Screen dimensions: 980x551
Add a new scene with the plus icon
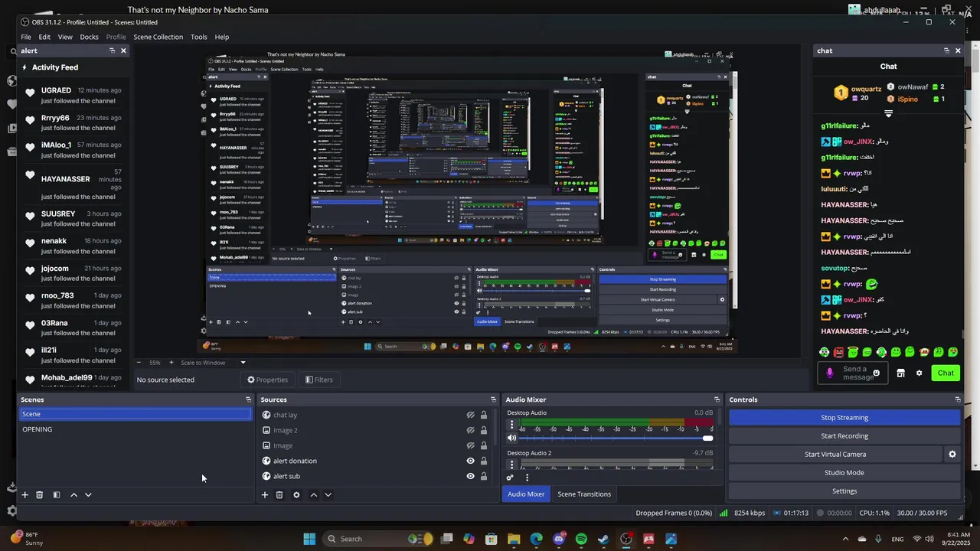pos(24,495)
